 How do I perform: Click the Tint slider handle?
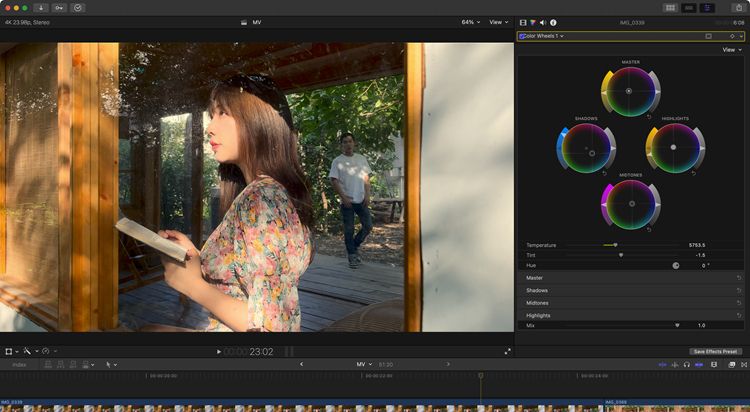coord(621,255)
